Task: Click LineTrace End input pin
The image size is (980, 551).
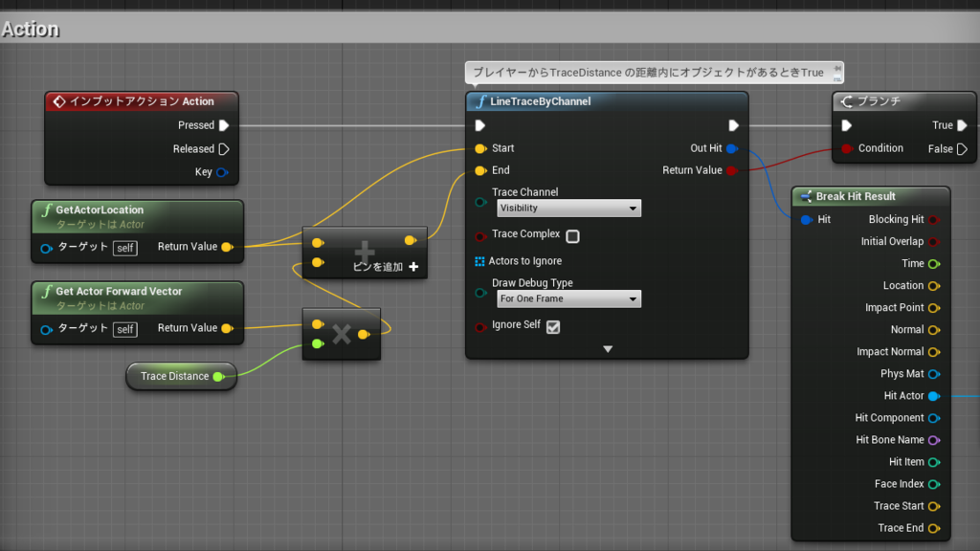Action: (480, 170)
